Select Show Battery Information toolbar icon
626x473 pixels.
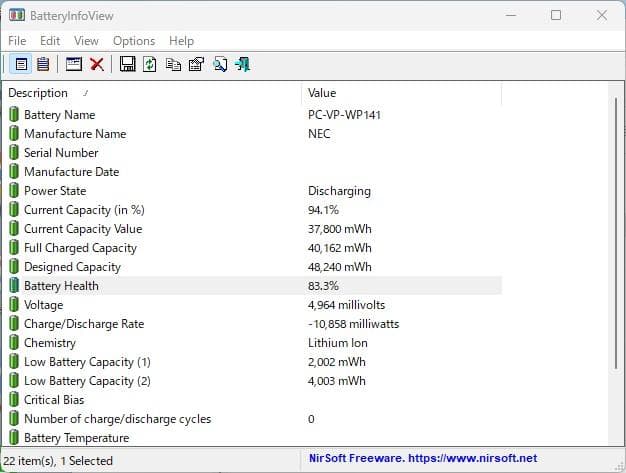click(x=21, y=64)
